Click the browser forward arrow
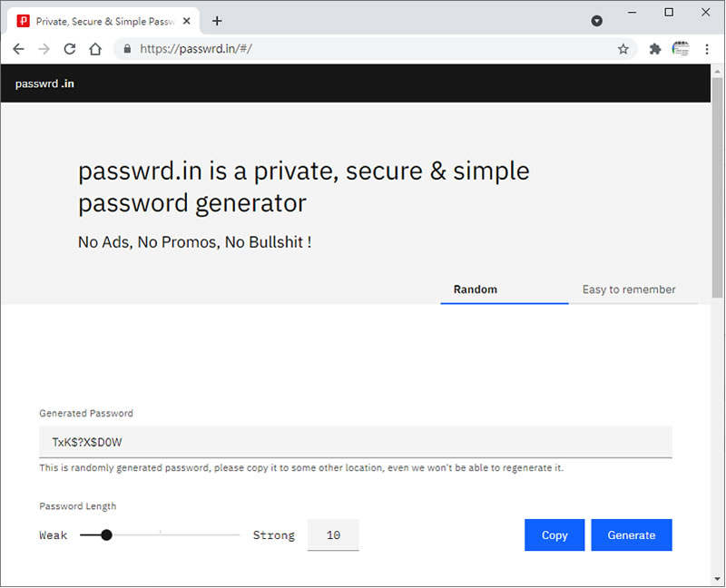Image resolution: width=726 pixels, height=588 pixels. point(44,49)
